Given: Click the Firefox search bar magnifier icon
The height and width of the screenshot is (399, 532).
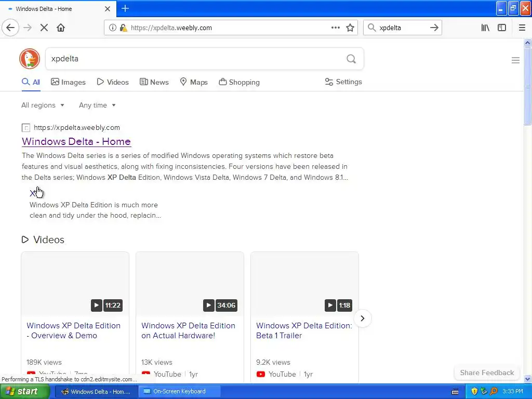Looking at the screenshot, I should tap(372, 28).
